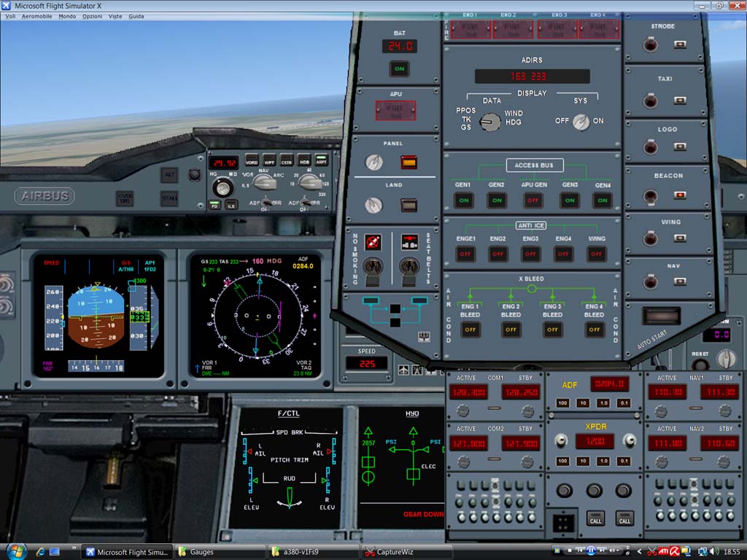Click the seat belts sign icon

409,242
